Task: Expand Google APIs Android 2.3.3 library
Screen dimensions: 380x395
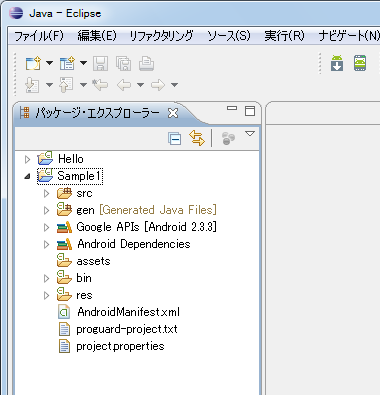Action: pos(47,227)
